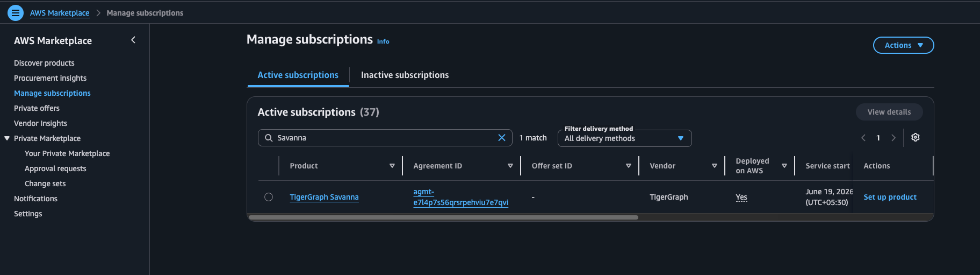The image size is (980, 275).
Task: Sort by Agreement ID column
Action: 510,166
